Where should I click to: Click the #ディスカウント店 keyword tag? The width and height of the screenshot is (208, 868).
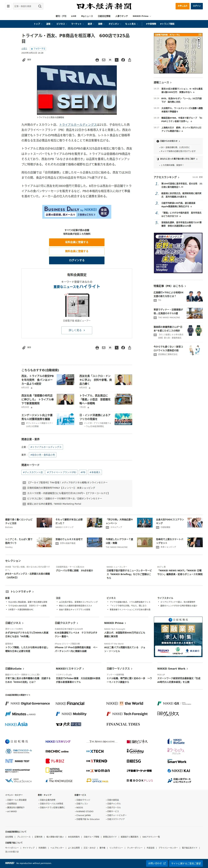33,472
